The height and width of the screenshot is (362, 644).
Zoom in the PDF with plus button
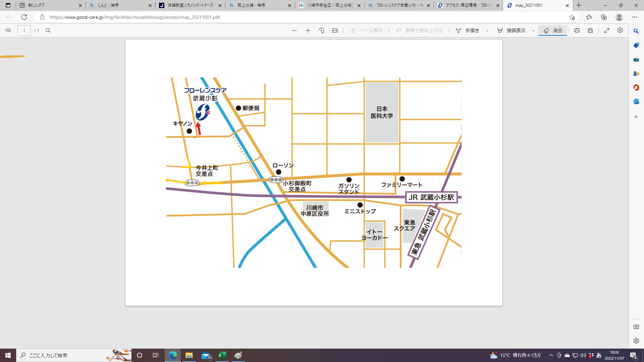308,31
